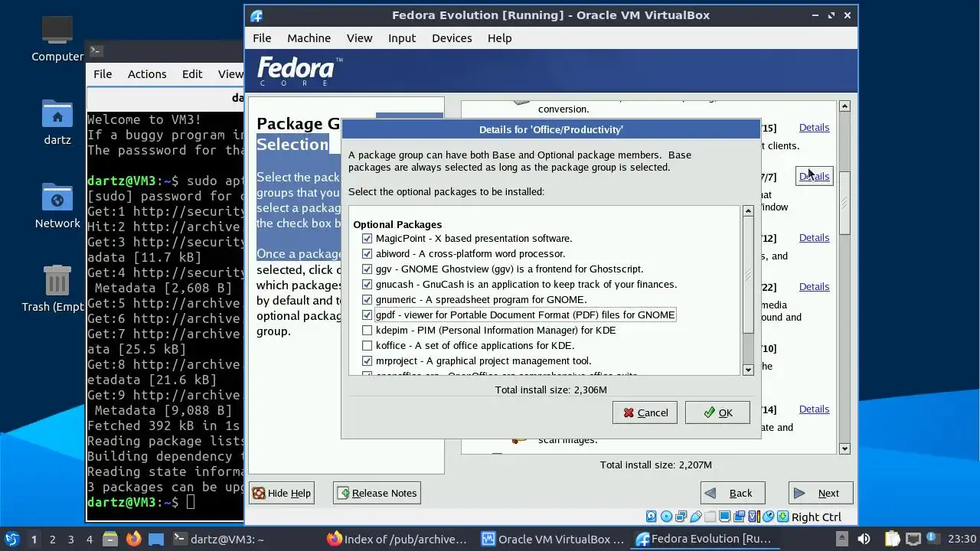Click the down arrow of package groups scrollbar

(x=844, y=448)
